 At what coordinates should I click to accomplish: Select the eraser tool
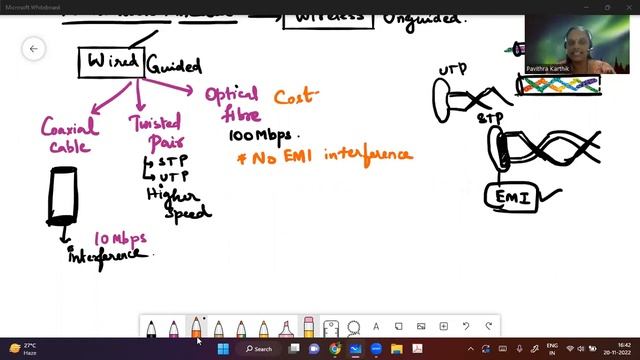click(x=309, y=327)
